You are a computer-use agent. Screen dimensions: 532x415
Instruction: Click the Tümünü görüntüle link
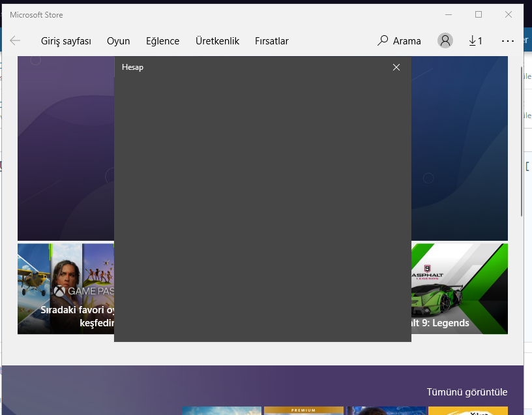[x=467, y=392]
